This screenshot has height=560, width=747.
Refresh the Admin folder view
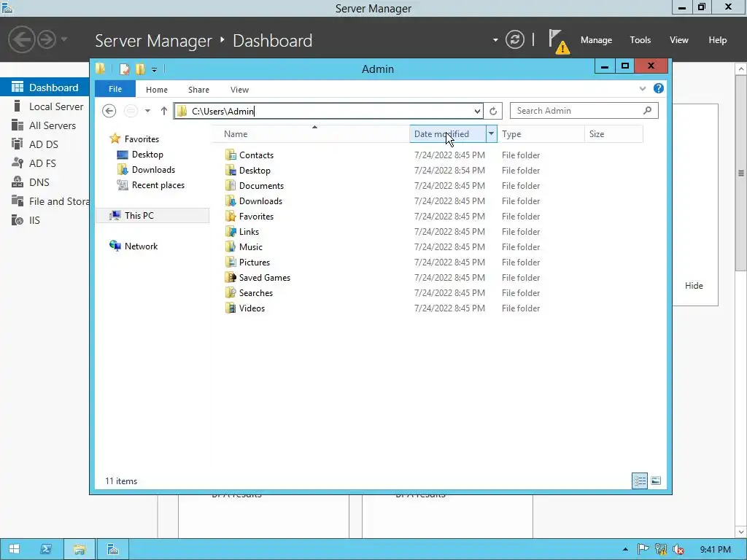(493, 111)
